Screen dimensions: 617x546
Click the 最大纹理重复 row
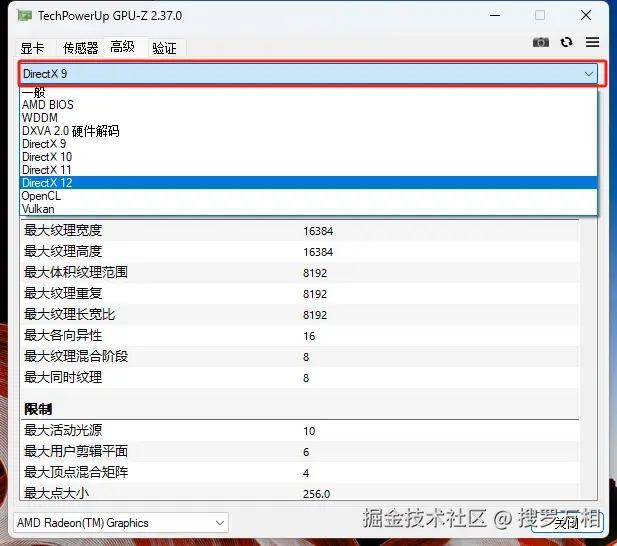coord(300,293)
